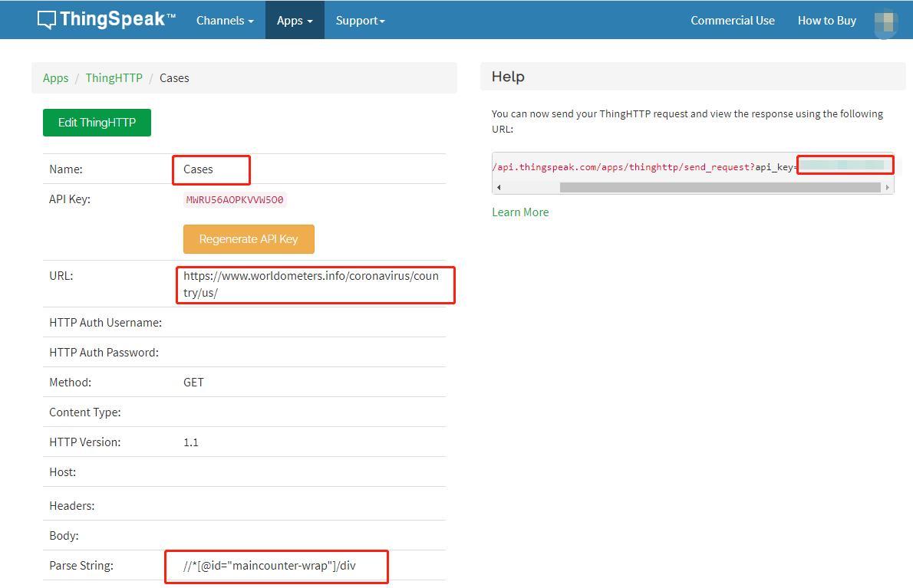Navigate to ThingHTTP breadcrumb
This screenshot has height=588, width=913.
tap(114, 78)
